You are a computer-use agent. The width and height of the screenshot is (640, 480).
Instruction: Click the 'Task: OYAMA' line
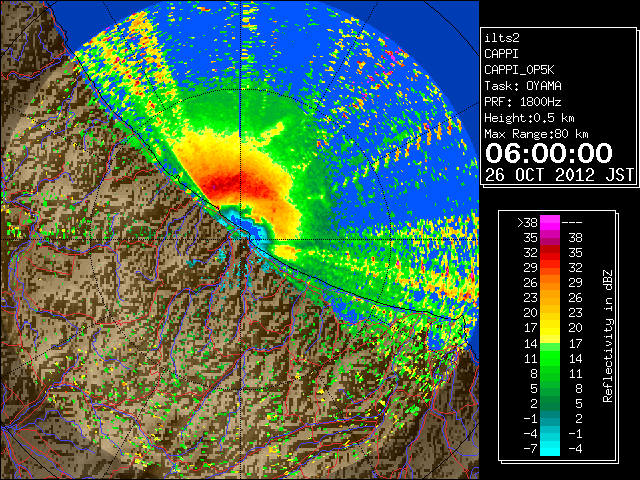pos(523,86)
